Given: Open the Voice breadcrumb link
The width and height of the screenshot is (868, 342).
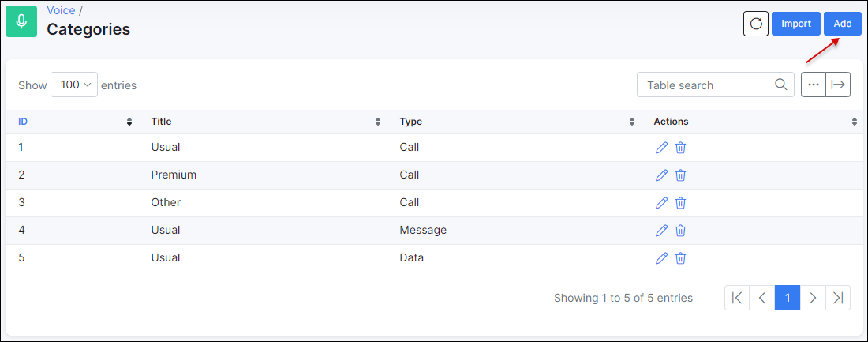Looking at the screenshot, I should pyautogui.click(x=61, y=10).
